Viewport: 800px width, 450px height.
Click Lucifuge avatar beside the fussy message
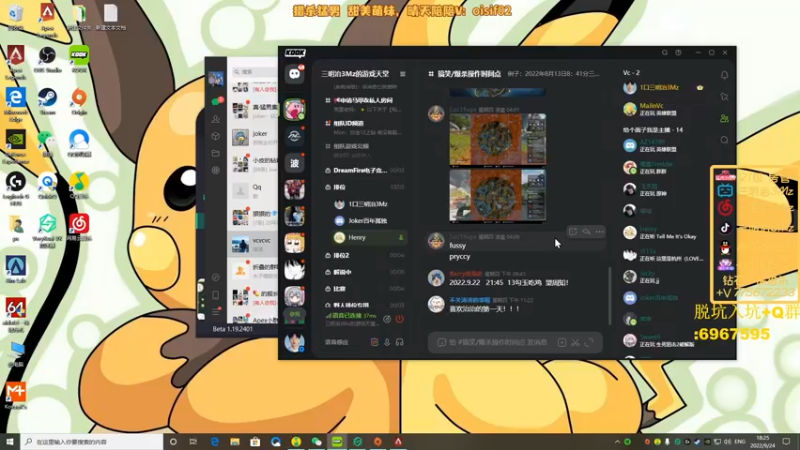(x=436, y=240)
